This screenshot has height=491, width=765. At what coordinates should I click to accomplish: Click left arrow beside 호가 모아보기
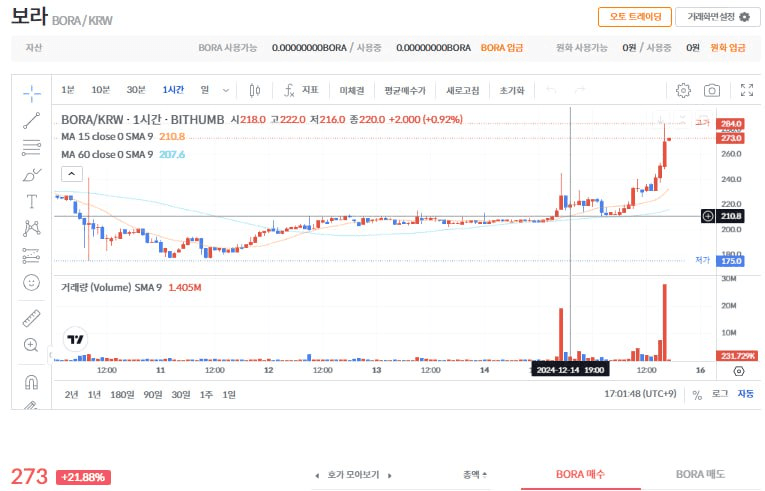pyautogui.click(x=317, y=475)
